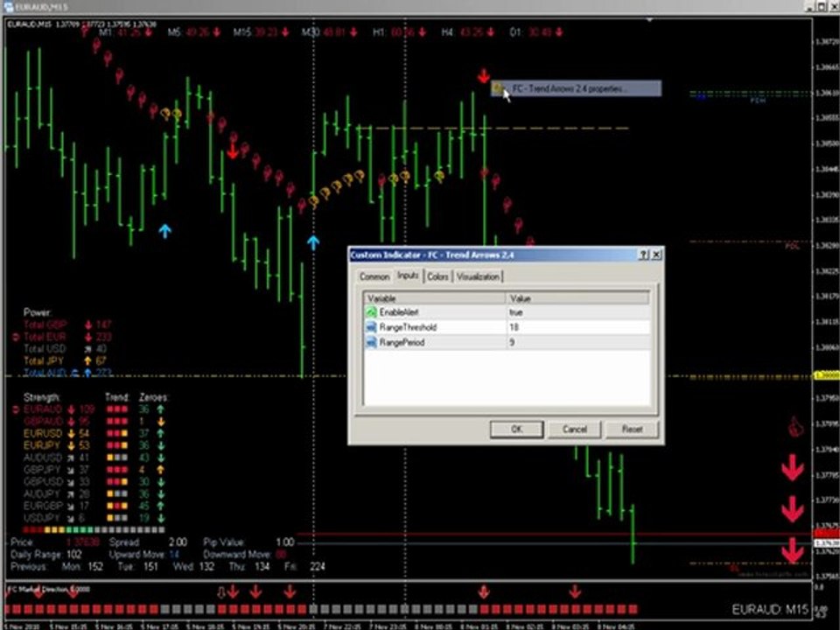This screenshot has width=840, height=630.
Task: Click the EURAUD strength row
Action: tap(91, 409)
